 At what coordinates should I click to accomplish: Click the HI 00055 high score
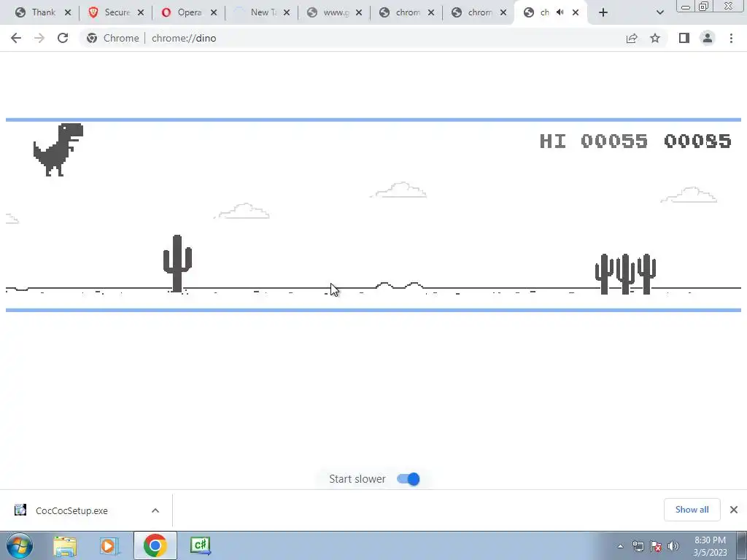tap(594, 141)
